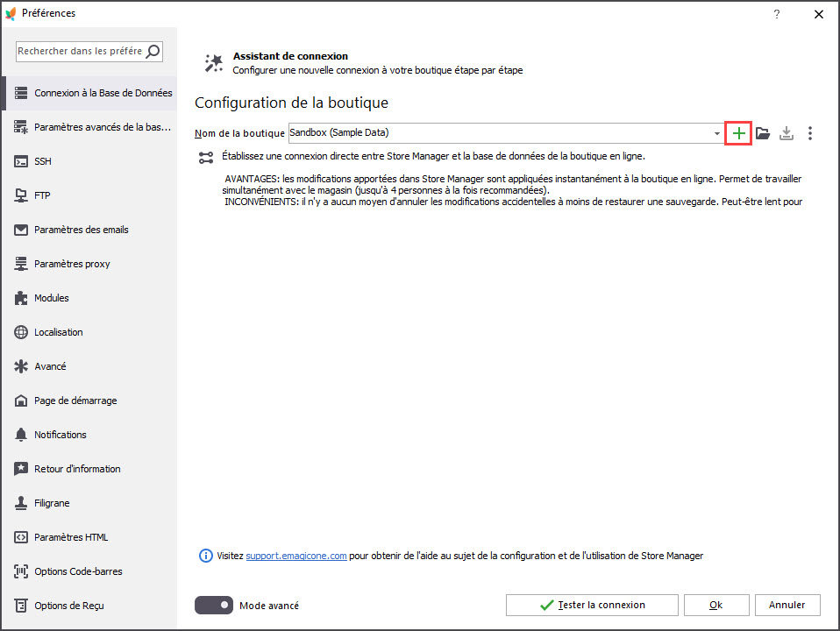
Task: Open Paramètres avancés de la base section
Action: coord(89,127)
